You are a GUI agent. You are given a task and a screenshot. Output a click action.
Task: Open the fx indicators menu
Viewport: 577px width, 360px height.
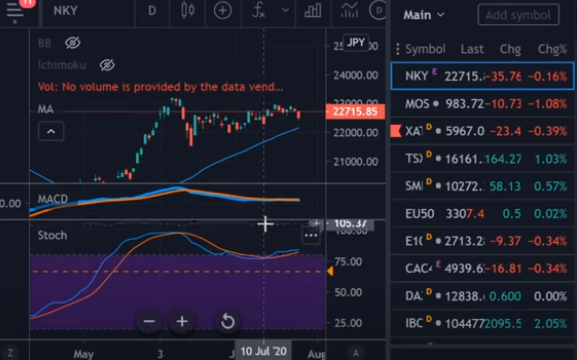coord(259,10)
